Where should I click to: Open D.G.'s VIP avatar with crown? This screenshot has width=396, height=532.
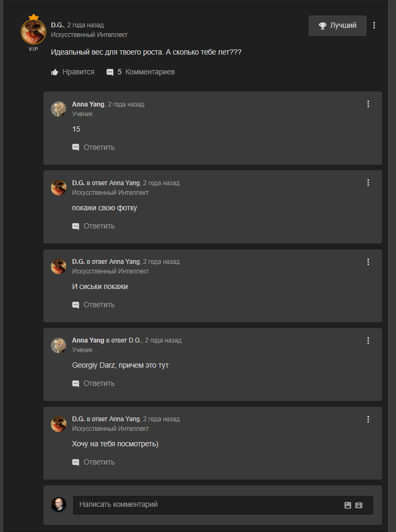coord(33,32)
